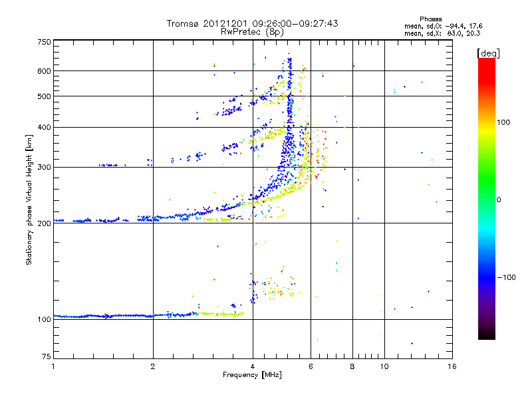Click the colorbar tick label '-100'

coord(507,277)
